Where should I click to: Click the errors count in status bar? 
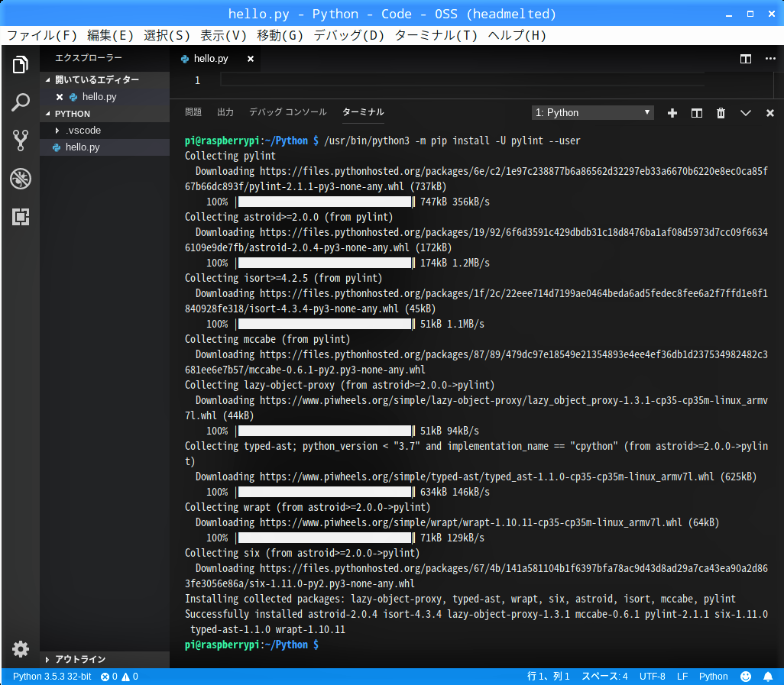coord(109,677)
